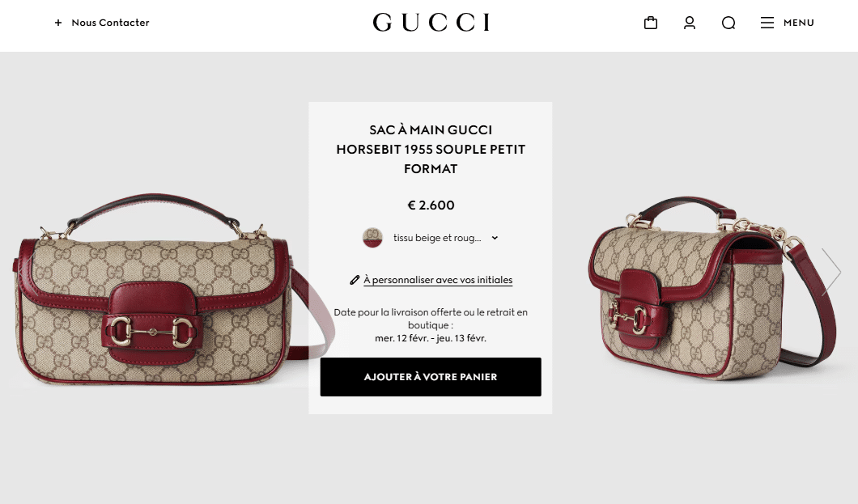The image size is (858, 504).
Task: Open Nous Contacter panel
Action: 110,23
